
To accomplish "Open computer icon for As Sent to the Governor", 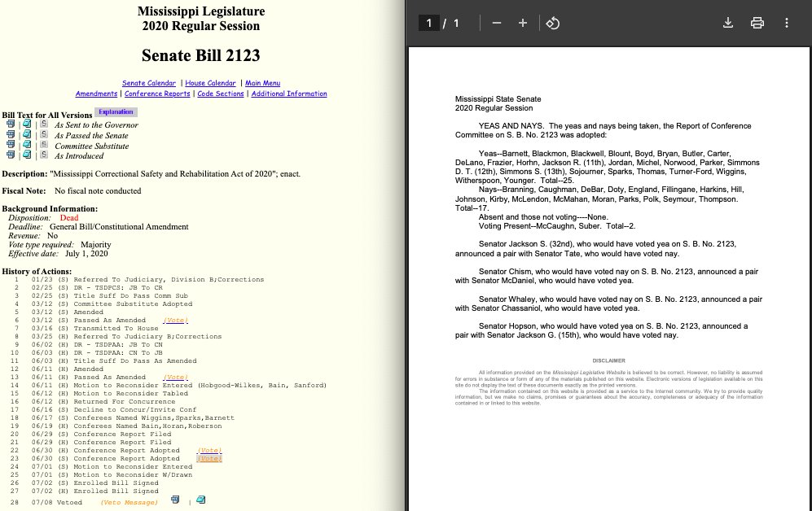I will coord(11,124).
